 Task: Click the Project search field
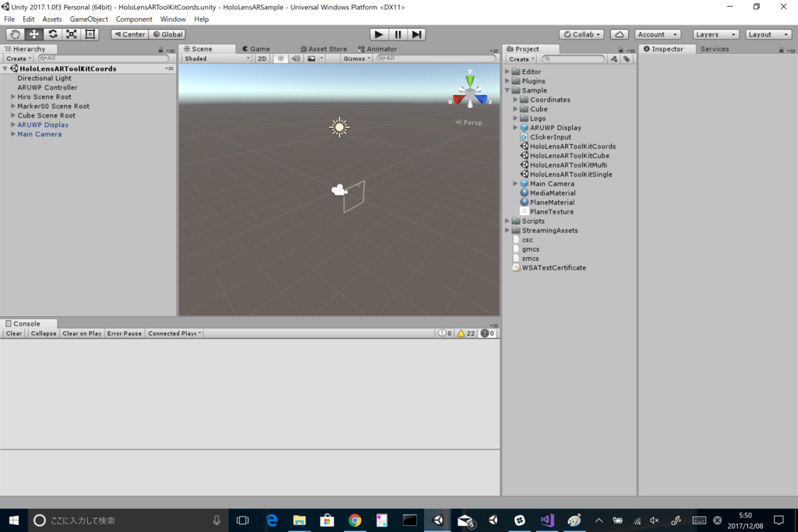click(573, 59)
